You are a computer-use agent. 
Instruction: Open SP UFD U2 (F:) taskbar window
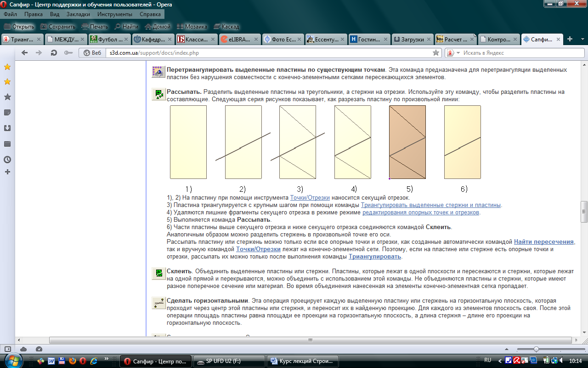coord(229,361)
